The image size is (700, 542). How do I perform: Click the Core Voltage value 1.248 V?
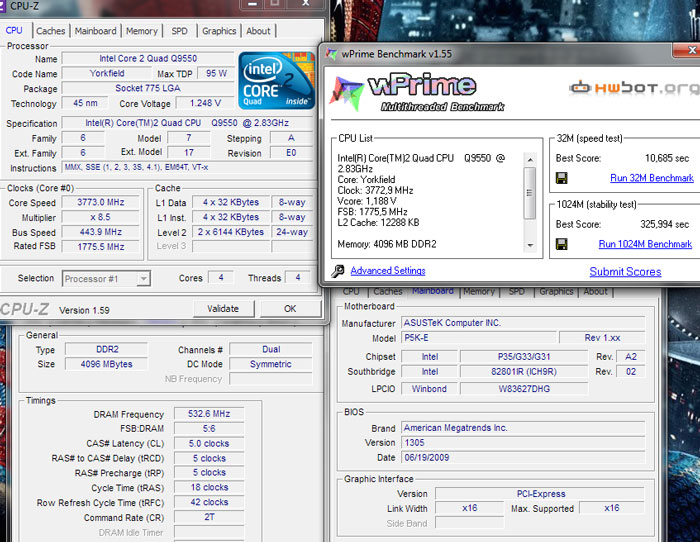(x=205, y=103)
